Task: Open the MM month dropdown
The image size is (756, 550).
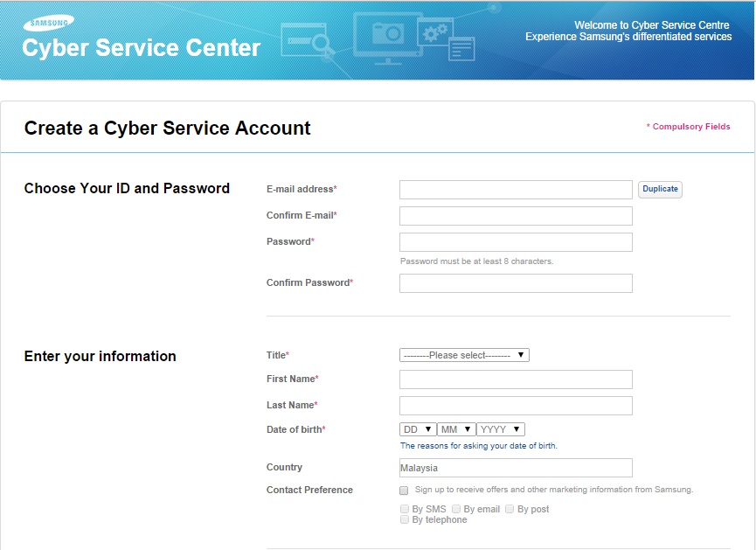Action: point(456,429)
